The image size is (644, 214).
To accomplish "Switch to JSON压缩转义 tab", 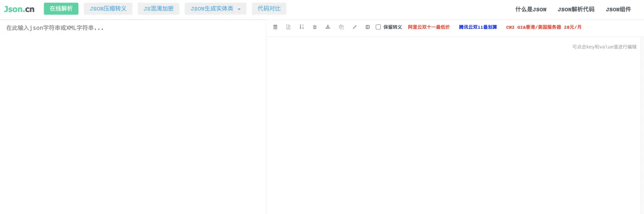I will tap(108, 9).
